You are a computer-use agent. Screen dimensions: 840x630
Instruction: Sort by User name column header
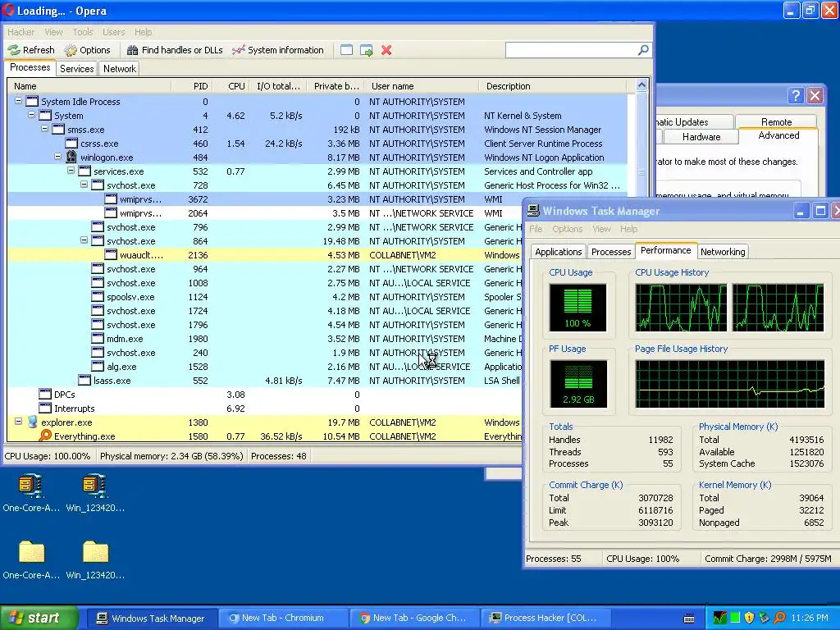pyautogui.click(x=422, y=85)
